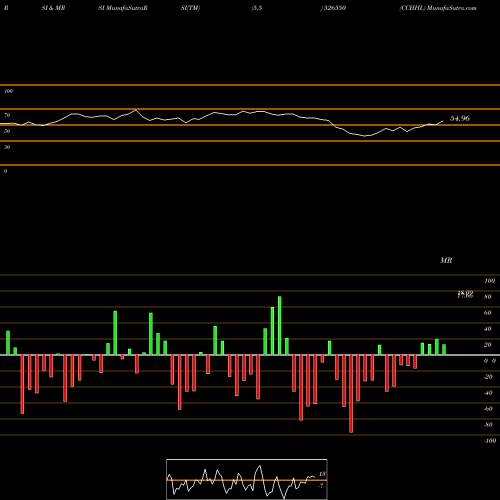Click the 'SI MunafaSutraR' header label
The width and height of the screenshot is (500, 500).
pyautogui.click(x=123, y=8)
